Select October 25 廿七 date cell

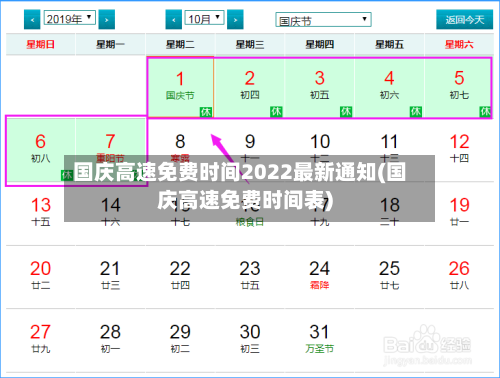(x=389, y=277)
